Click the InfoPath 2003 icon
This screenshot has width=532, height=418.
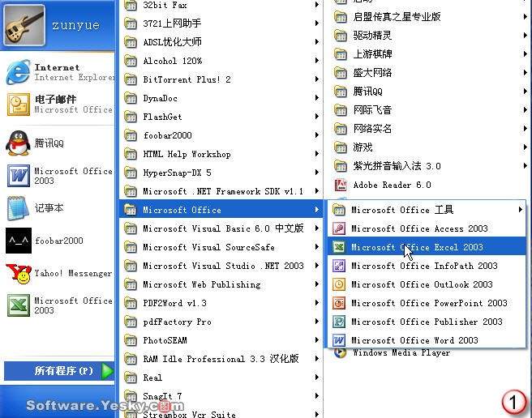[x=339, y=266]
